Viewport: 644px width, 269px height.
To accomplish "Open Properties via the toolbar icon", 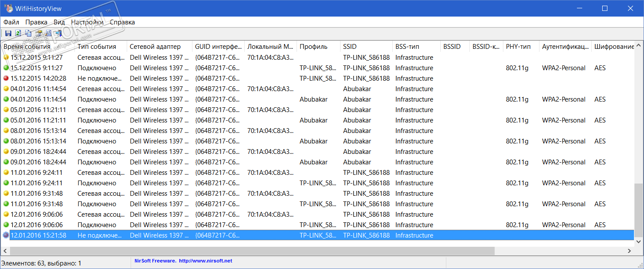I will coord(38,33).
